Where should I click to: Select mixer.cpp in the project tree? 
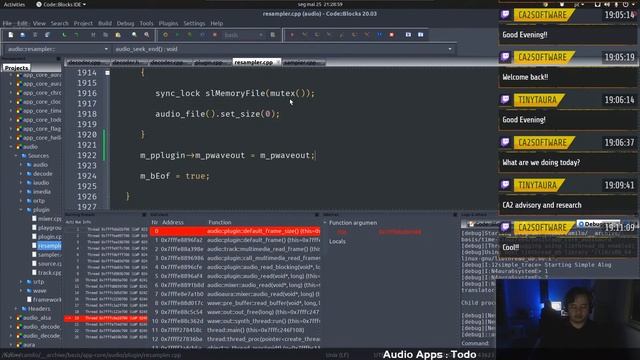(x=47, y=218)
